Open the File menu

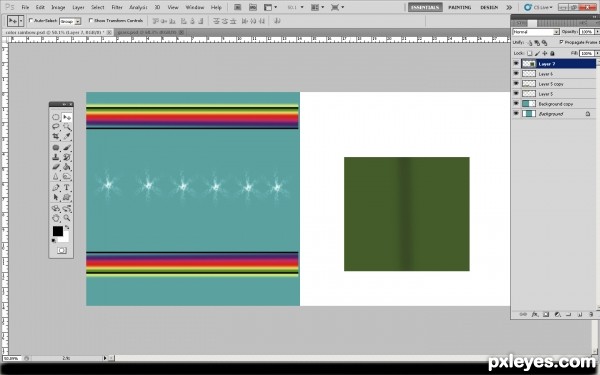(25, 7)
